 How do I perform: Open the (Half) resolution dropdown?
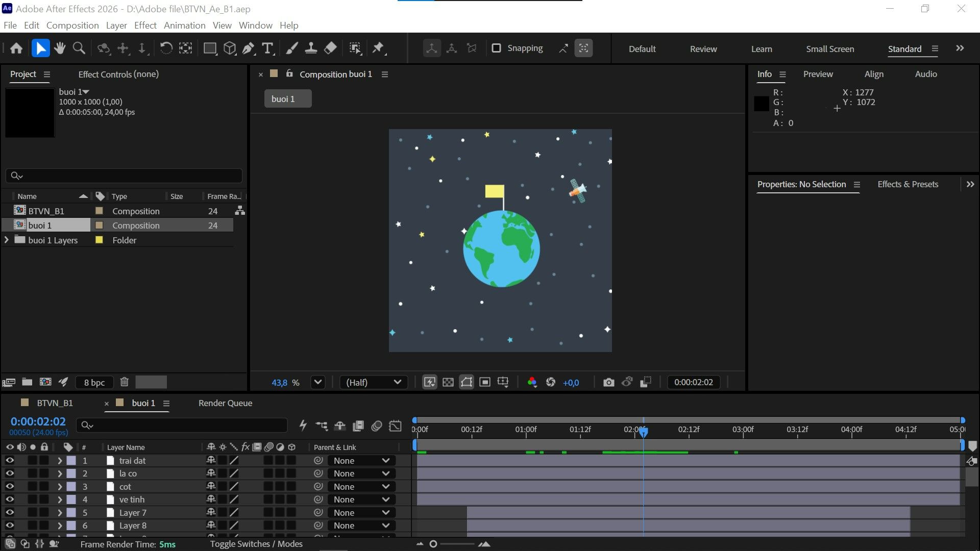tap(373, 382)
